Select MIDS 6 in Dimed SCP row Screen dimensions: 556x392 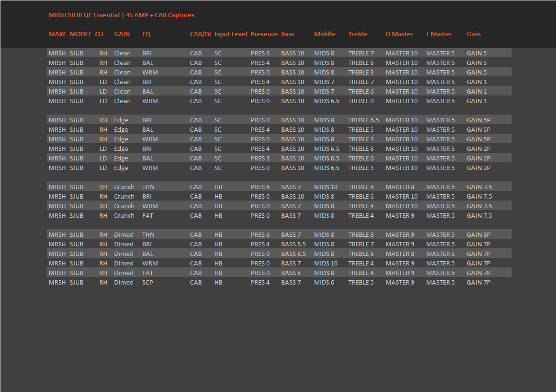324,283
